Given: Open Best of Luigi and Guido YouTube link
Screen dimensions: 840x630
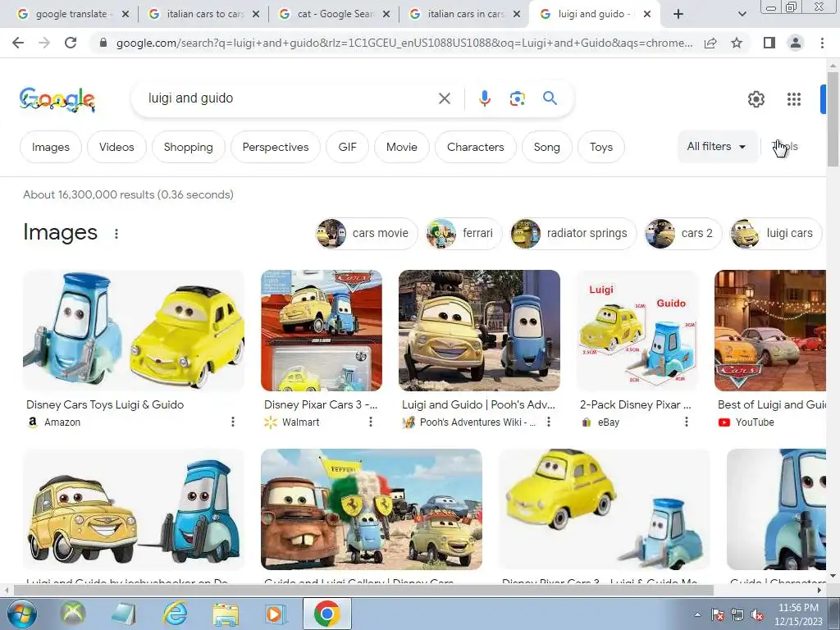Looking at the screenshot, I should (771, 404).
